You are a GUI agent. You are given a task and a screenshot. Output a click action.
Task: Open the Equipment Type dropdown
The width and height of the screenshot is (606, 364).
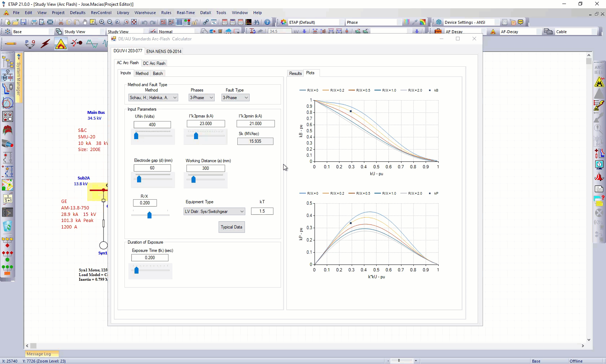[214, 212]
